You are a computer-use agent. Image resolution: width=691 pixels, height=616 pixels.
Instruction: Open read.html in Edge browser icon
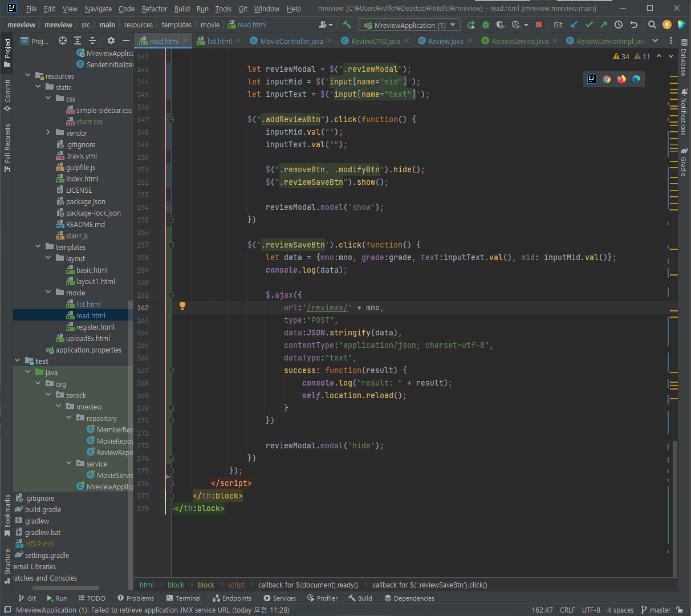pyautogui.click(x=636, y=79)
